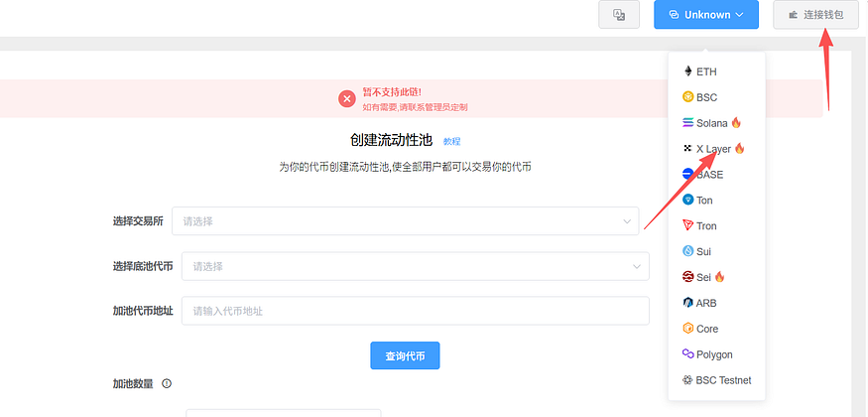Select the X Layer chain icon
868x417 pixels.
688,148
